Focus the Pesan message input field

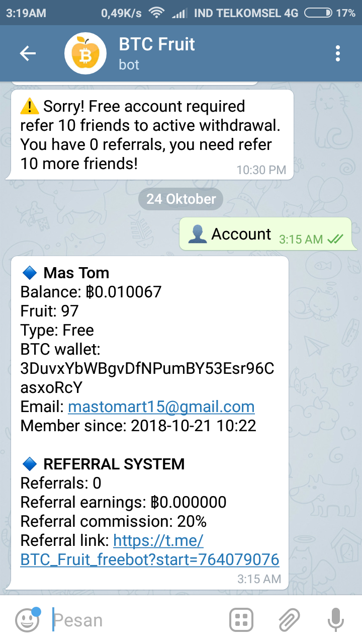(x=136, y=620)
